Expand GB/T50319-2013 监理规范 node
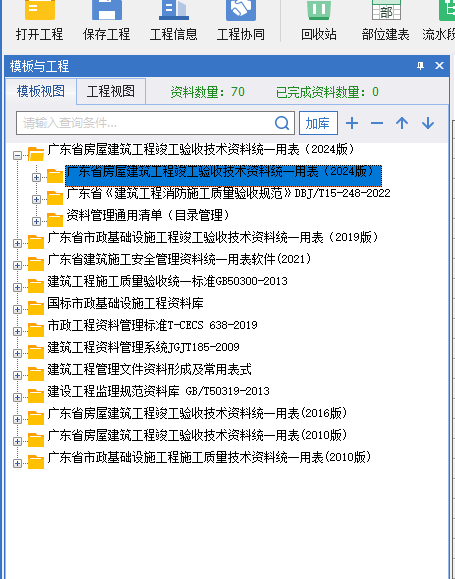 (x=17, y=397)
